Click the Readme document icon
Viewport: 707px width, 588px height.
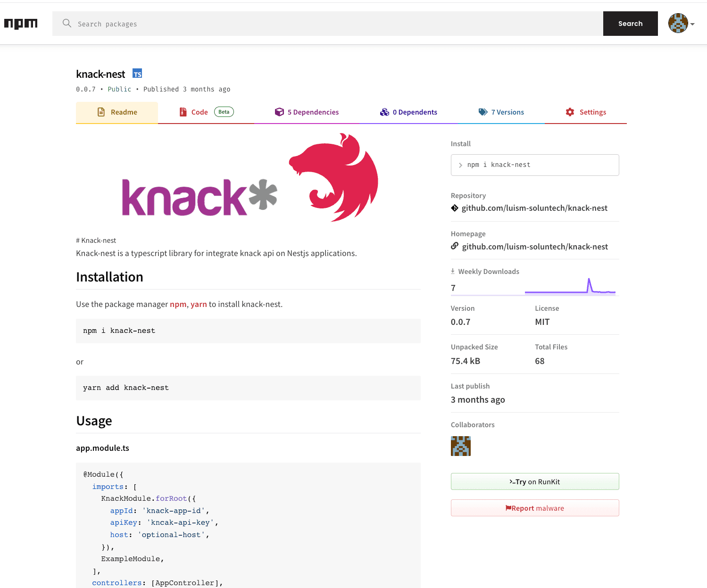pos(101,112)
